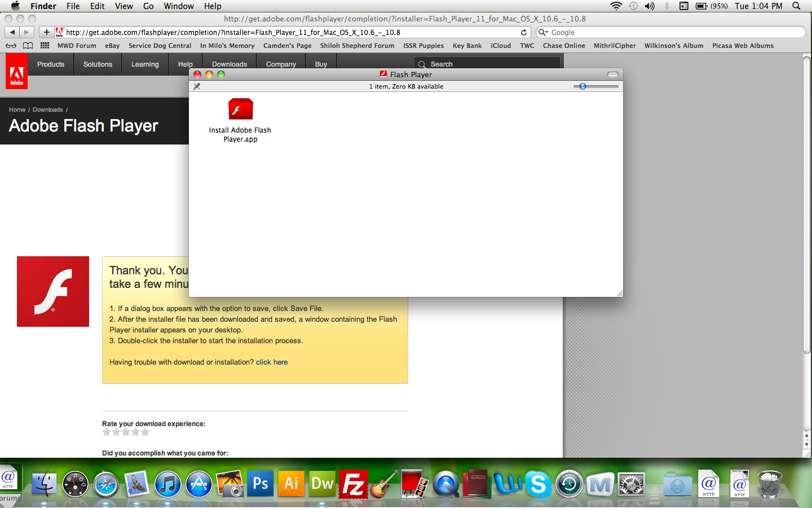Launch iTunes from the Dock
This screenshot has width=812, height=508.
coord(167,484)
